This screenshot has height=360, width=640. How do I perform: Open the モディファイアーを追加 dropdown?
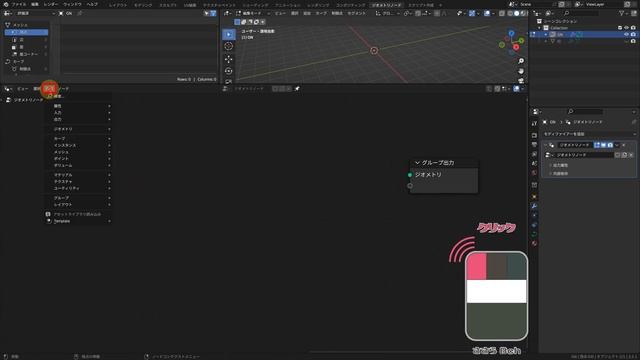589,134
